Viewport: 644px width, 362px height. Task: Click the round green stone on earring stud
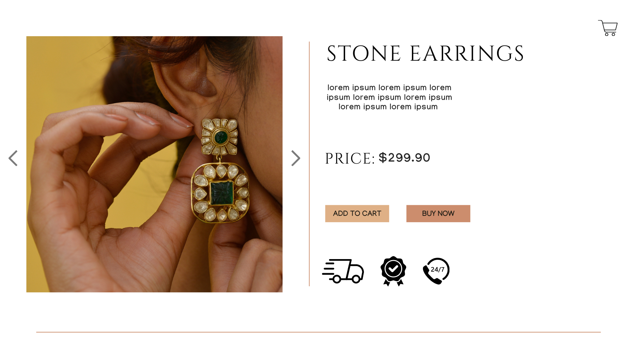221,137
